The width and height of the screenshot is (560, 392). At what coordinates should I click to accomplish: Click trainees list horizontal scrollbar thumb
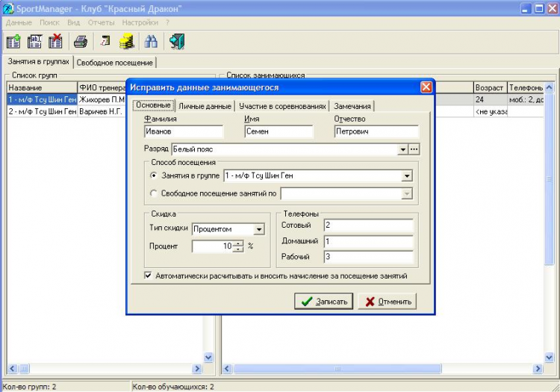(337, 368)
